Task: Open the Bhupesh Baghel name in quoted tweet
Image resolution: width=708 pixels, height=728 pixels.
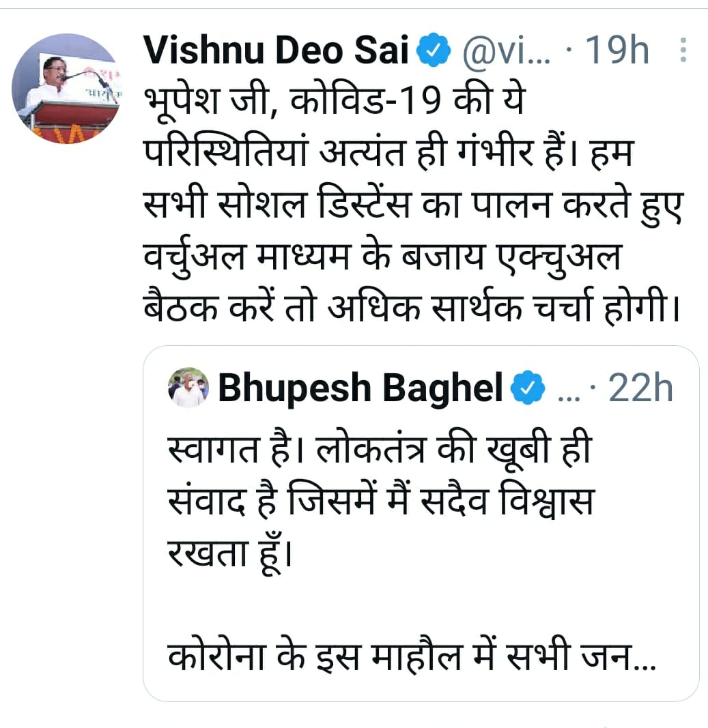Action: tap(360, 388)
